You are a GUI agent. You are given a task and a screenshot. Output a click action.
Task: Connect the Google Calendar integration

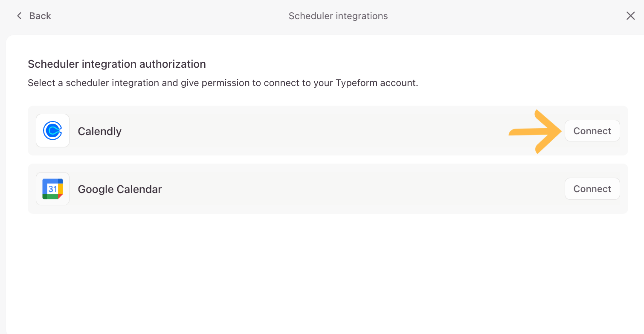pyautogui.click(x=592, y=189)
